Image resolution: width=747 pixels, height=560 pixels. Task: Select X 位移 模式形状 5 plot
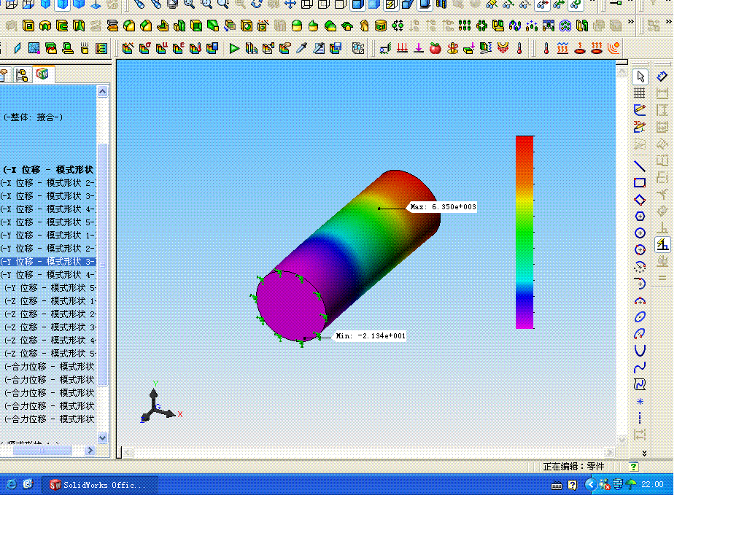[47, 222]
